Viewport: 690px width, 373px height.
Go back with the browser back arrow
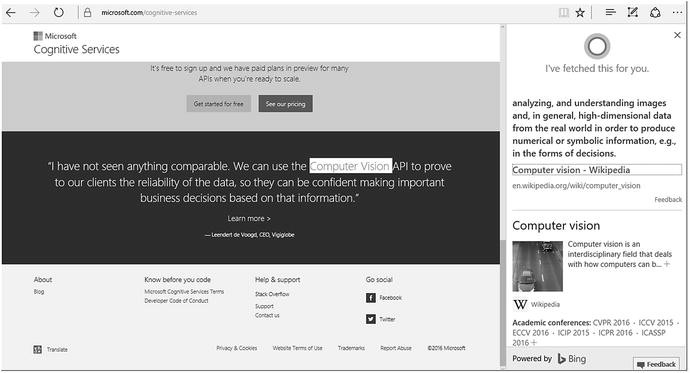coord(11,13)
